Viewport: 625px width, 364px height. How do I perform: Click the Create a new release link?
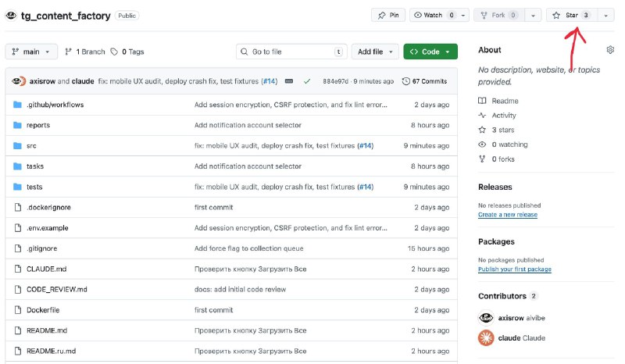pos(507,215)
